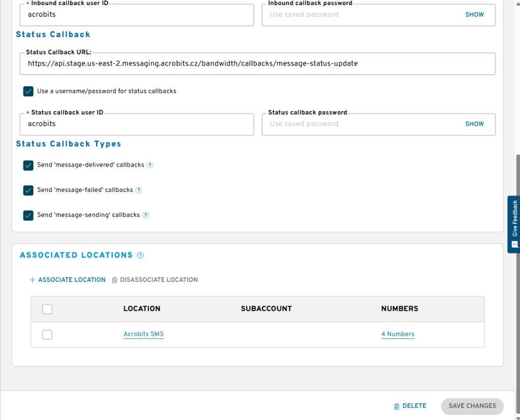Viewport: 520px width, 420px height.
Task: Select all locations header checkbox
Action: click(x=47, y=309)
